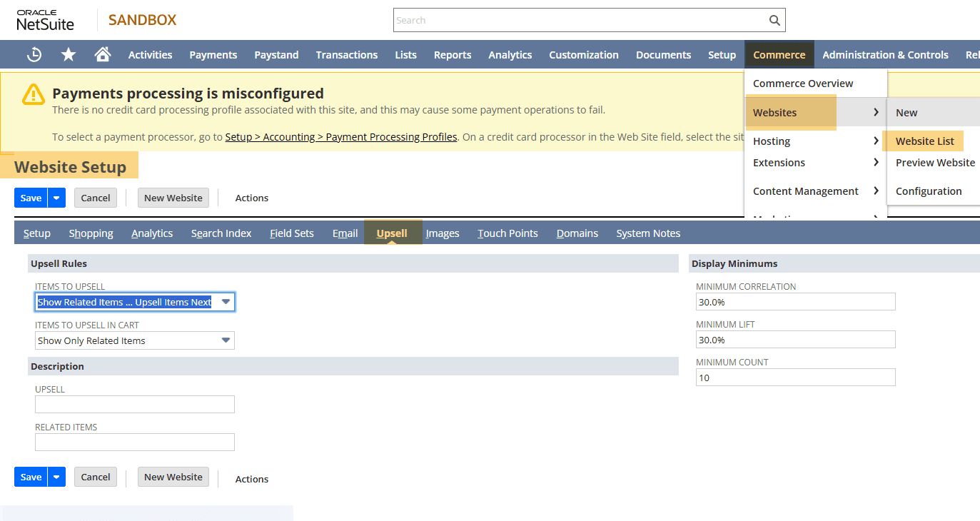
Task: Open the Documents menu
Action: pos(663,54)
